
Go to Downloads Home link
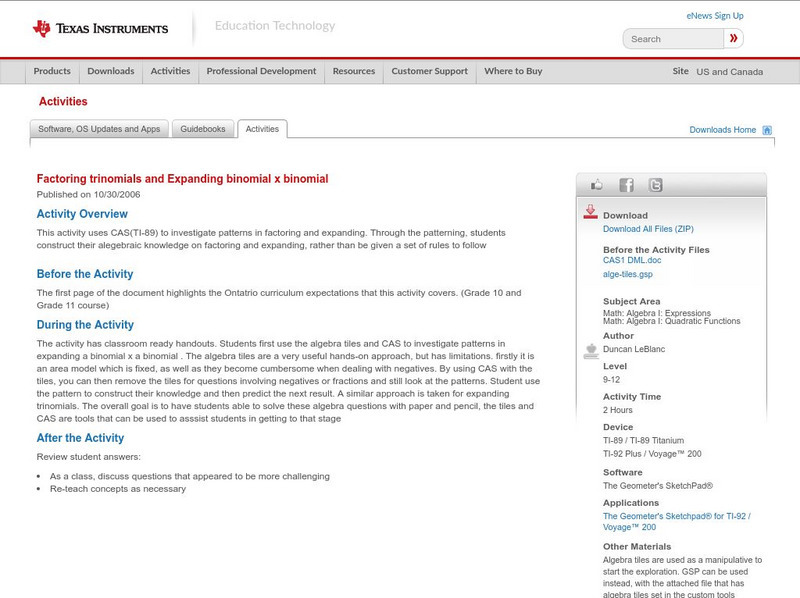(x=722, y=130)
